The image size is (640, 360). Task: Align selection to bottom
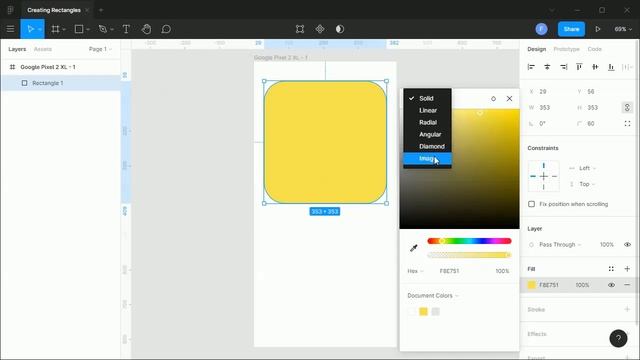coord(611,67)
